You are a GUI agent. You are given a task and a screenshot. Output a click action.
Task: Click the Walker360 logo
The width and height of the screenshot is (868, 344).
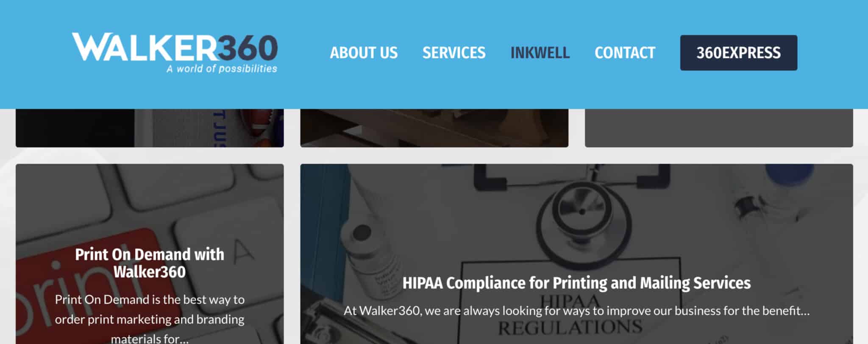175,53
